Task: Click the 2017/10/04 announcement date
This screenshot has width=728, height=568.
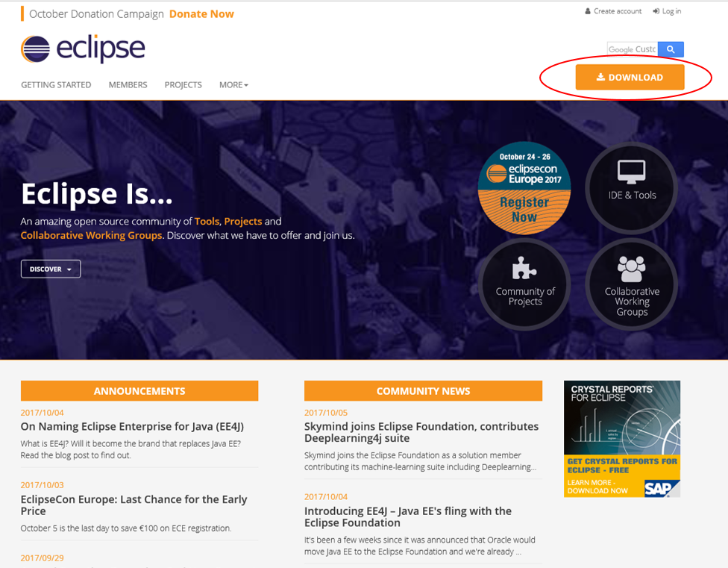Action: pyautogui.click(x=43, y=413)
